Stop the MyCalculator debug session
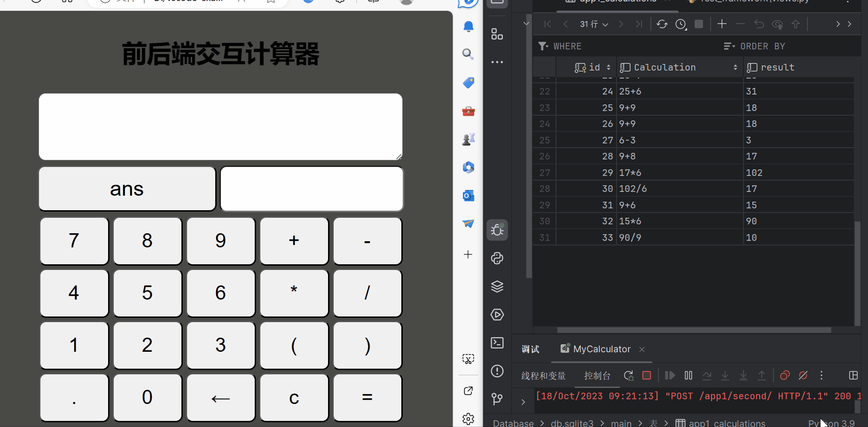Screen dimensions: 868x427 pos(646,375)
